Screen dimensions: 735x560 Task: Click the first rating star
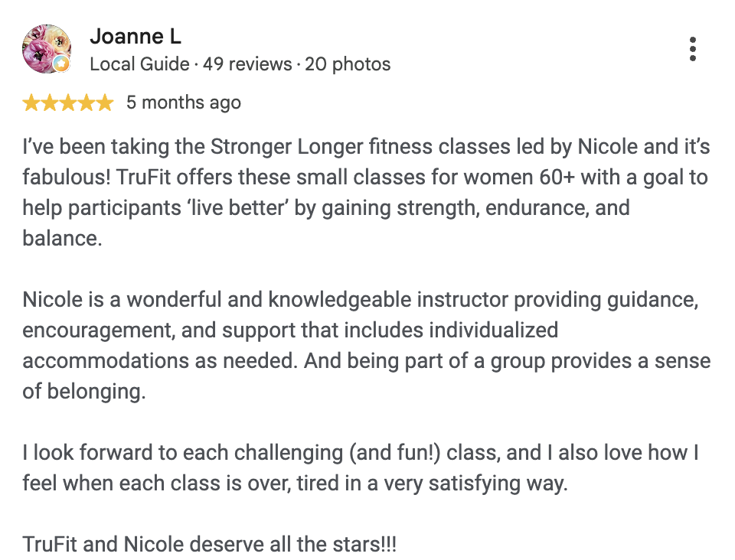[31, 103]
